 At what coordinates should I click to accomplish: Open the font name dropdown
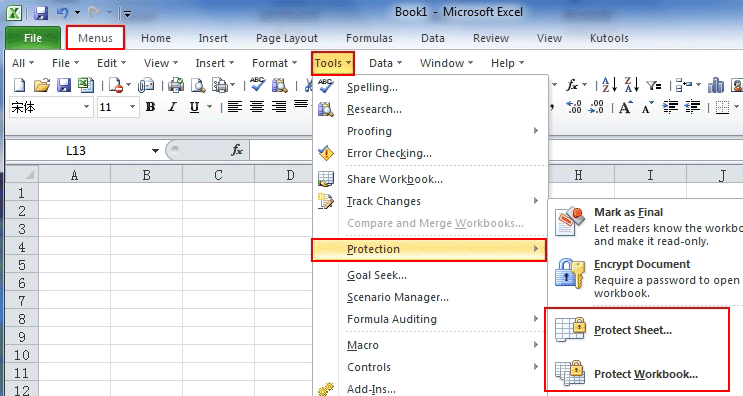point(86,107)
